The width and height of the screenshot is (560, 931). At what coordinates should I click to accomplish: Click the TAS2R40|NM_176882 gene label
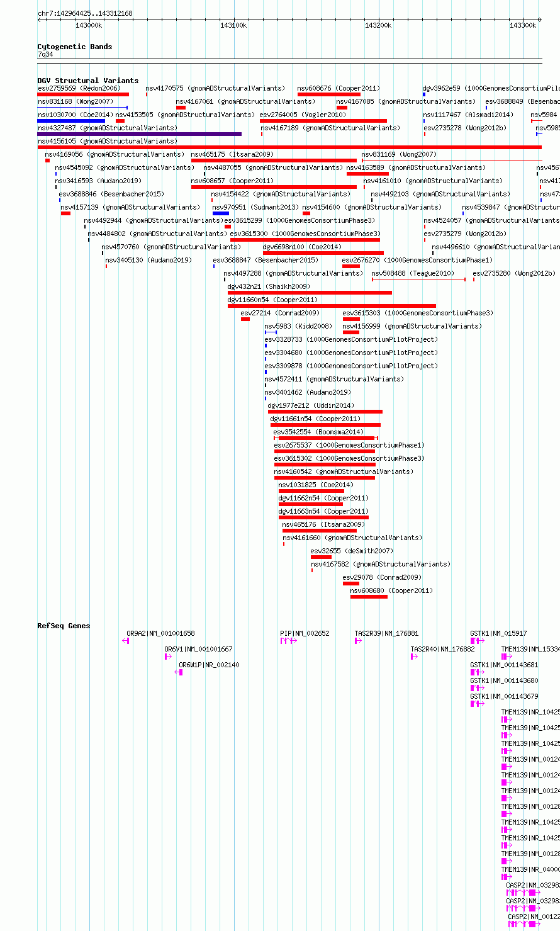pos(443,650)
